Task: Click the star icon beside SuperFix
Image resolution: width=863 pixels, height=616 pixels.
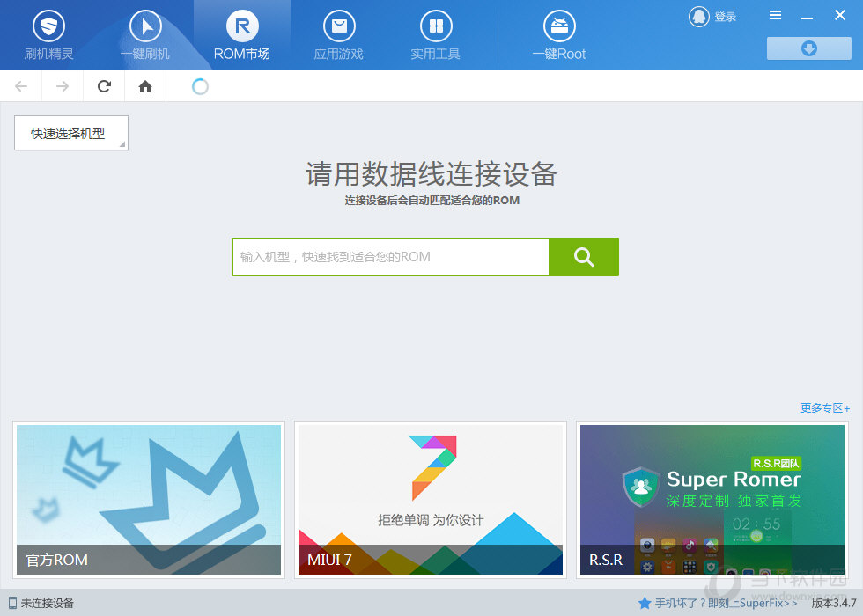Action: click(x=645, y=604)
